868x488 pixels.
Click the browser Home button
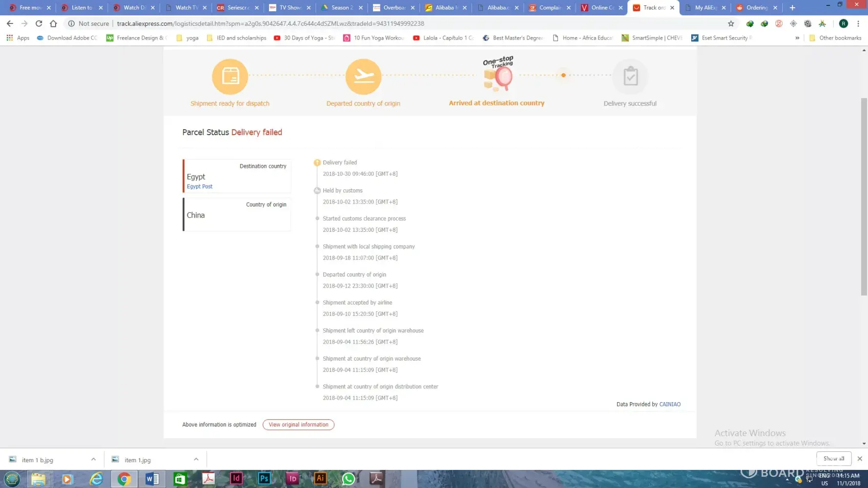(x=53, y=23)
